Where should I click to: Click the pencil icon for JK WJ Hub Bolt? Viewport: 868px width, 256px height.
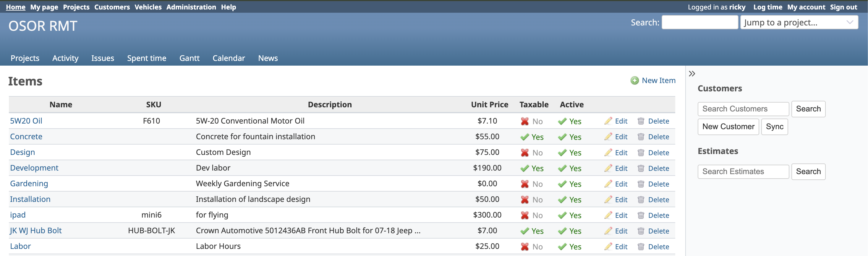[x=608, y=231]
